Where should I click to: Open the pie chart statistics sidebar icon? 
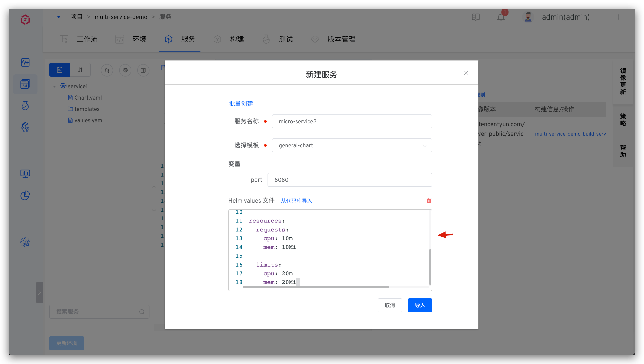point(25,195)
